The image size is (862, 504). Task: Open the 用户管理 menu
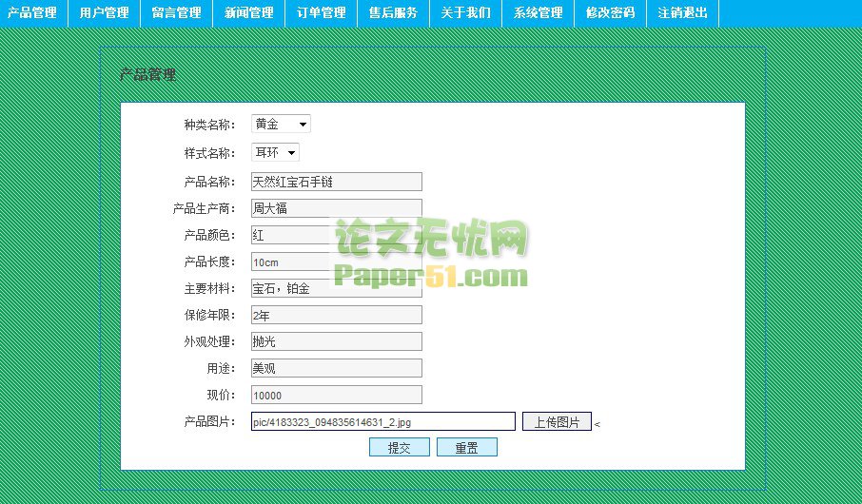click(104, 12)
